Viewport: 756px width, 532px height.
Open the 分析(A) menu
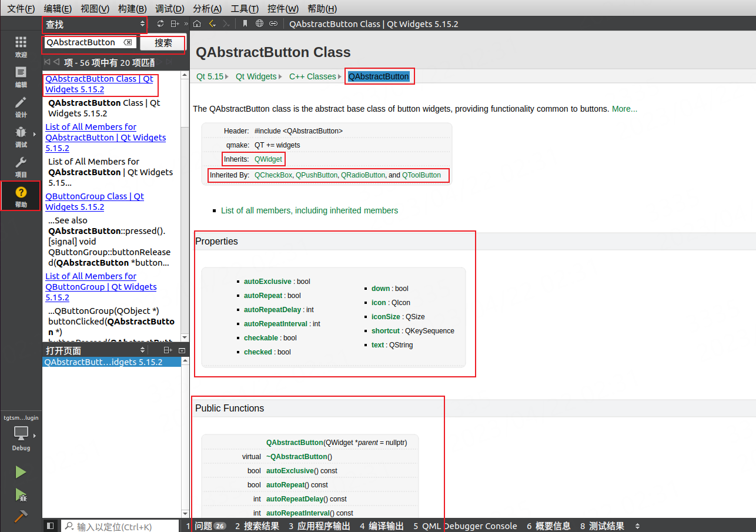pyautogui.click(x=208, y=8)
